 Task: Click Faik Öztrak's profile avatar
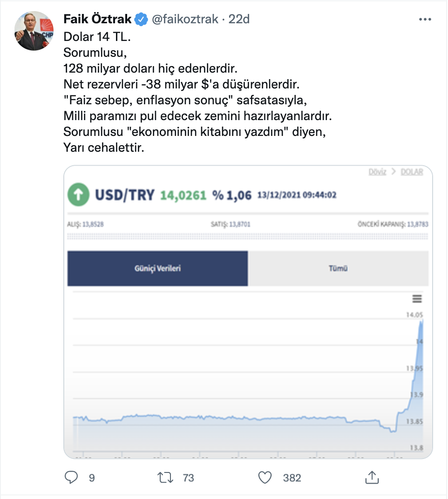click(34, 31)
